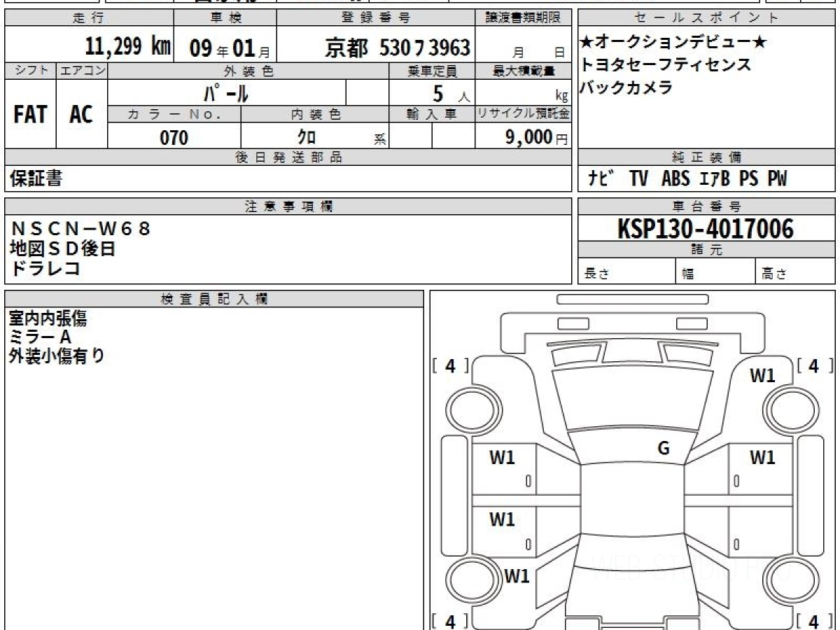Select inspector note ミラーA

tap(41, 337)
